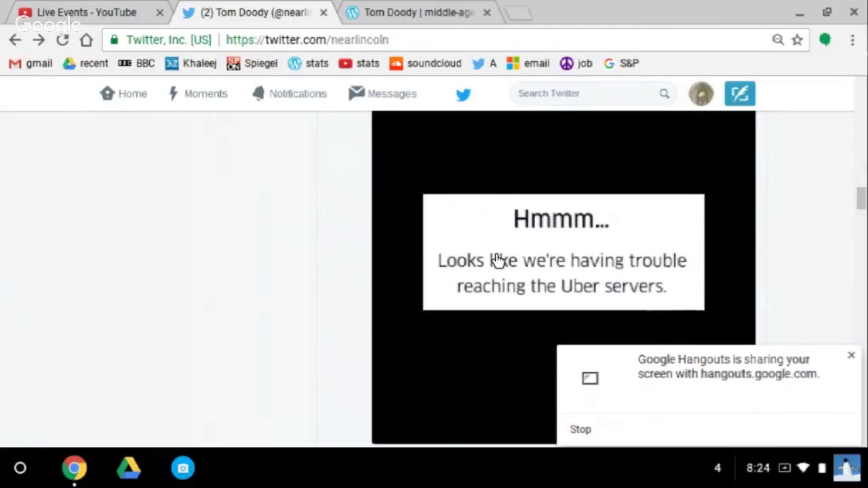The image size is (868, 488).
Task: Compose a new Tweet with the quill button
Action: click(x=740, y=94)
